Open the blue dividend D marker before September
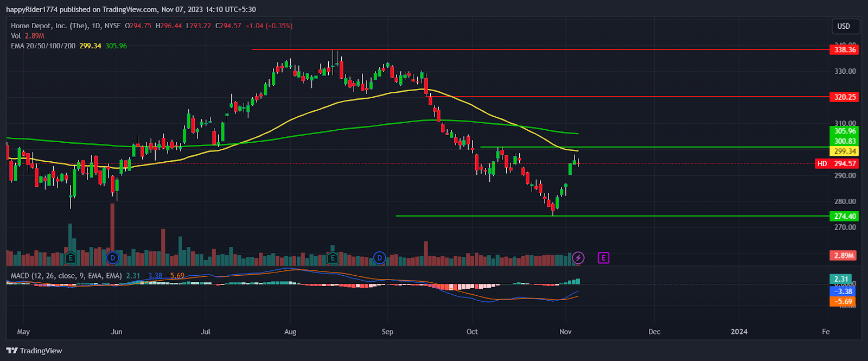Screen dimensions: 868x361 380,257
